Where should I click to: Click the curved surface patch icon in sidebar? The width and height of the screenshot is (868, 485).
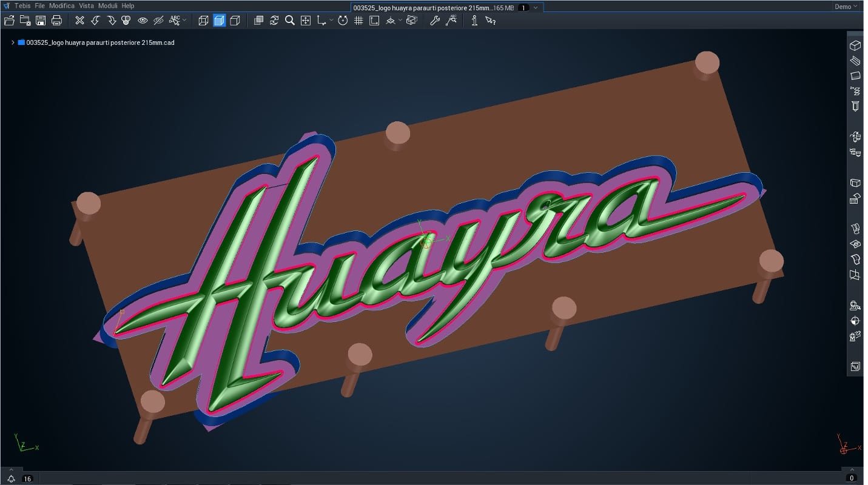[x=855, y=229]
